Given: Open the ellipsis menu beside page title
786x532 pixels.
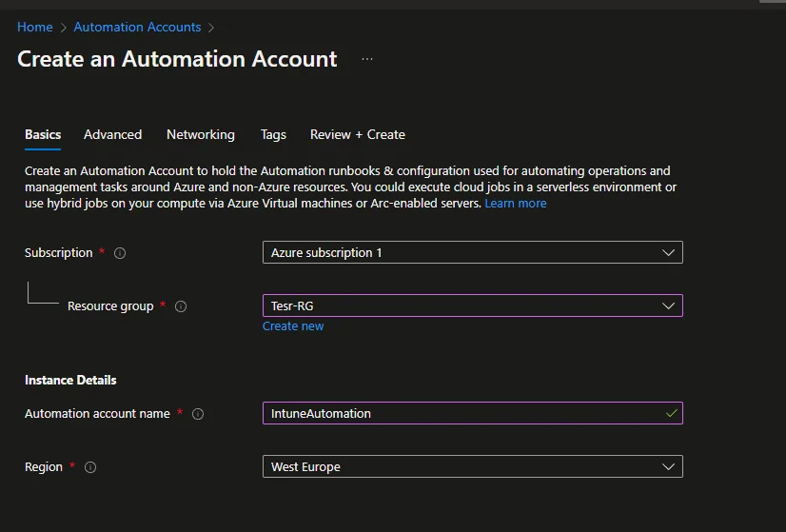Looking at the screenshot, I should [367, 59].
